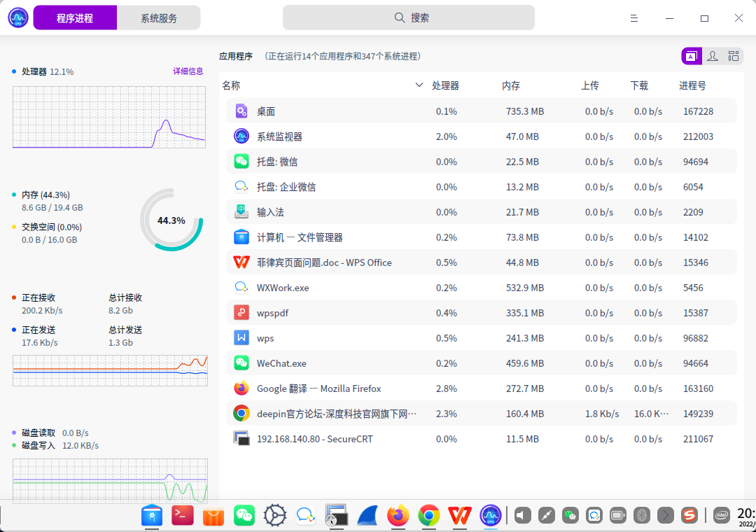Click the battery tray icon

(617, 516)
